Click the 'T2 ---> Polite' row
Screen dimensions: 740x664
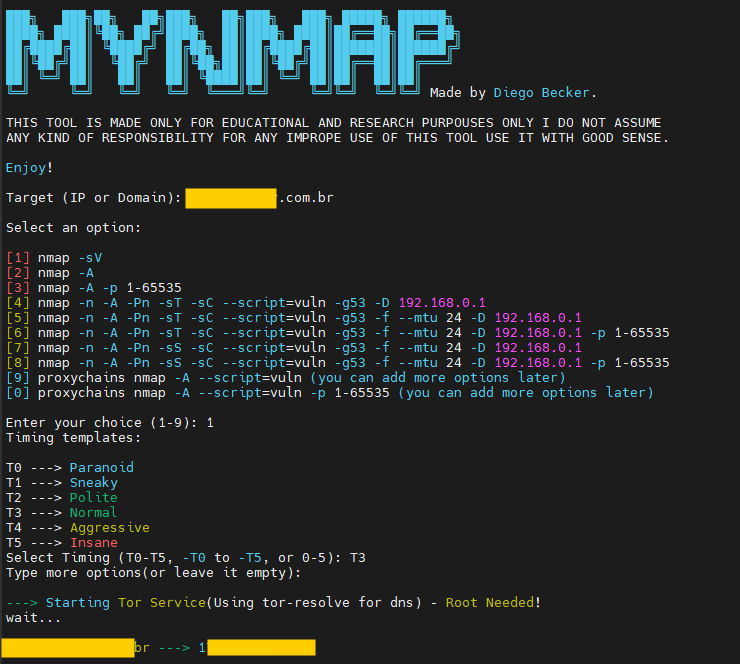tap(61, 498)
